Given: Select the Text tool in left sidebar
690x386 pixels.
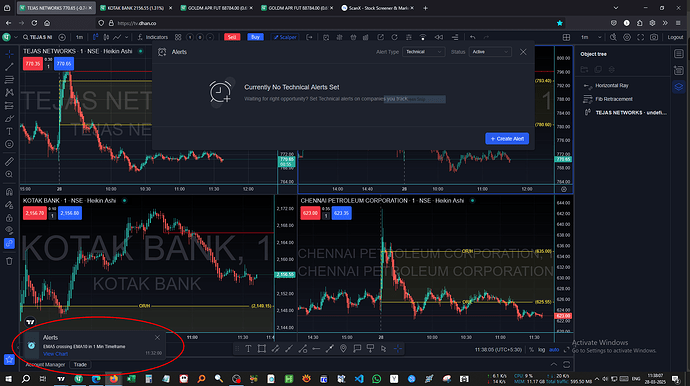Looking at the screenshot, I should (x=9, y=131).
